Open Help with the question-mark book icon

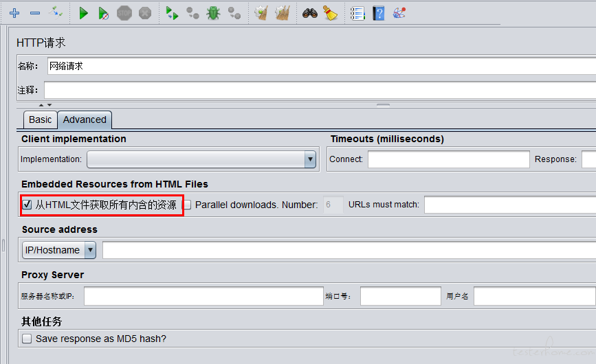[378, 13]
